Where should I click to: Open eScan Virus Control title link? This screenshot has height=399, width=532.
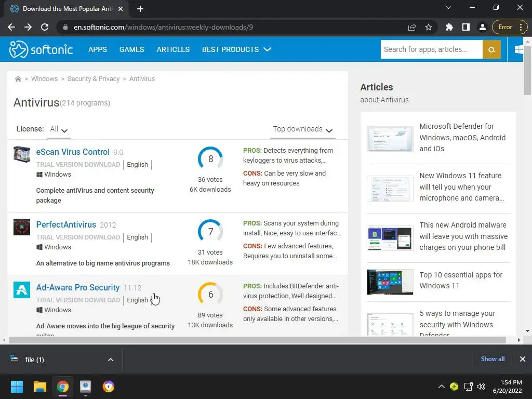click(x=73, y=152)
